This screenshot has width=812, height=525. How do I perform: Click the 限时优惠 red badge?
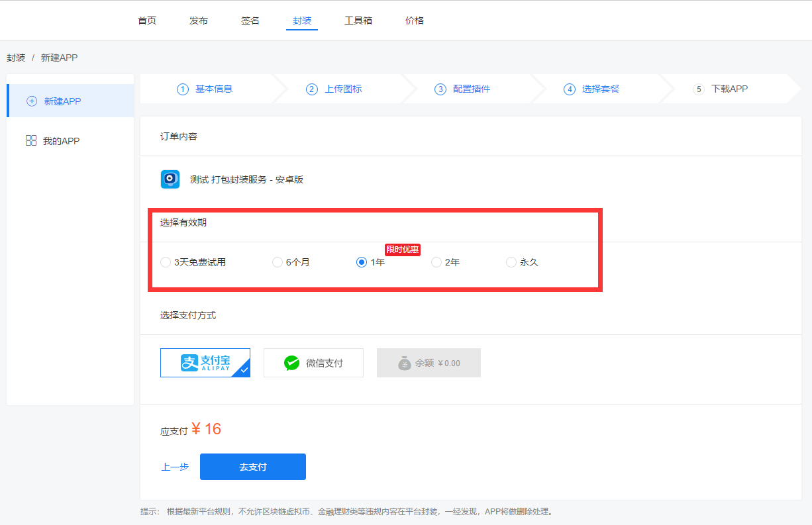(403, 250)
